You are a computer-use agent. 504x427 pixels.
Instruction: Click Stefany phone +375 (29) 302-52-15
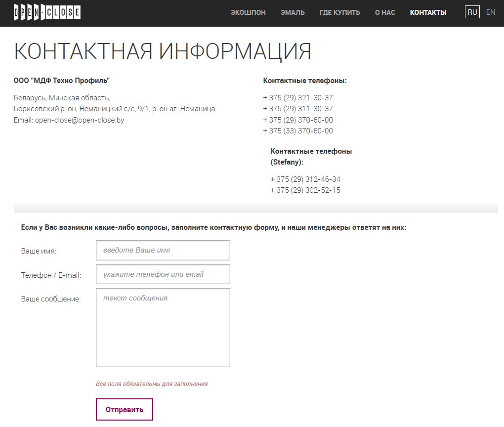point(305,190)
